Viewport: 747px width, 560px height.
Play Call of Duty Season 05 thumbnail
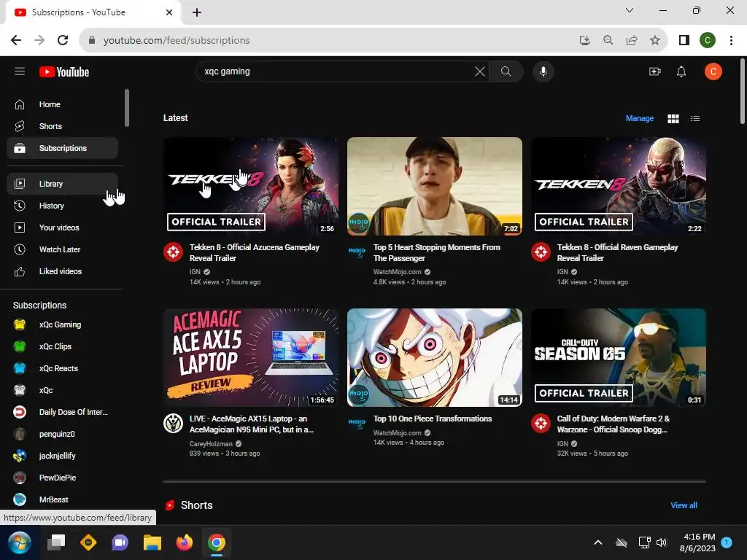(619, 357)
